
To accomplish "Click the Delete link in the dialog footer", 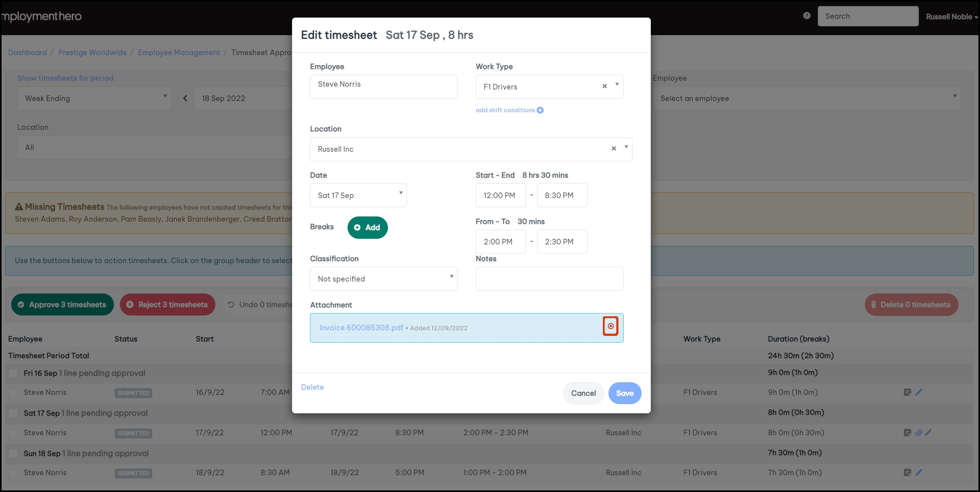I will click(x=312, y=387).
